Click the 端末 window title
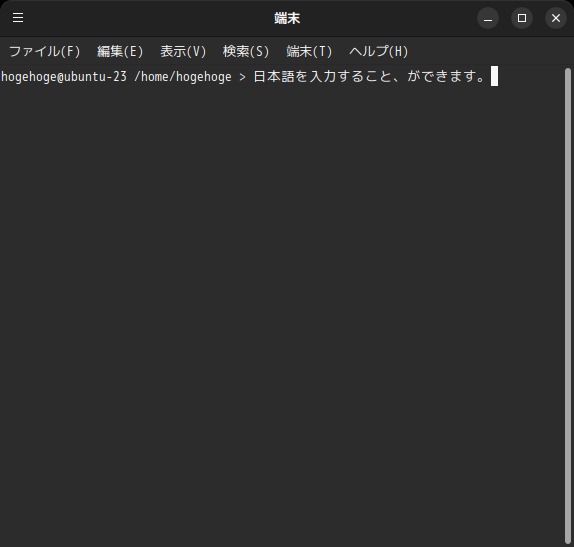The image size is (574, 547). tap(287, 18)
